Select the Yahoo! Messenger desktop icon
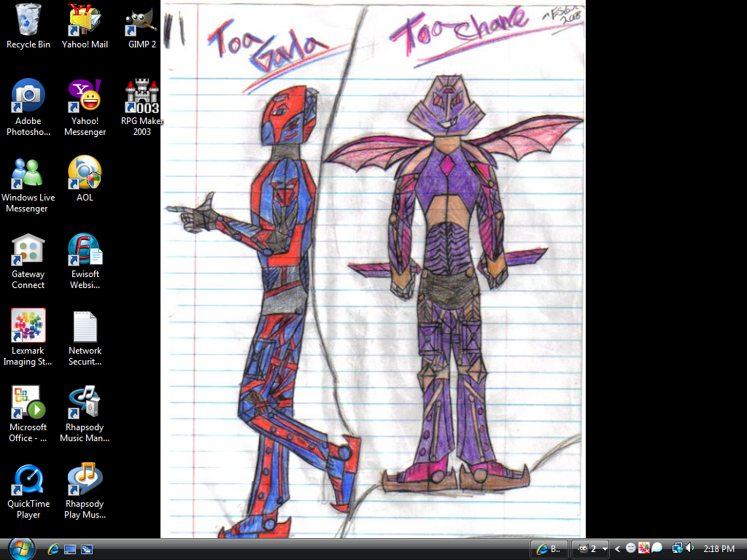 click(85, 97)
